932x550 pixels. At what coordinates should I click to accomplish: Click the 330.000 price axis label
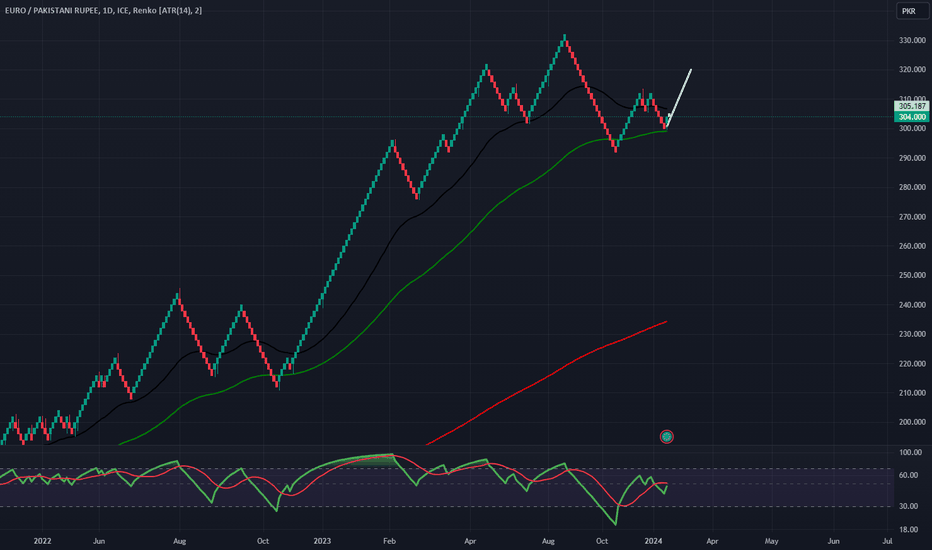pyautogui.click(x=912, y=40)
